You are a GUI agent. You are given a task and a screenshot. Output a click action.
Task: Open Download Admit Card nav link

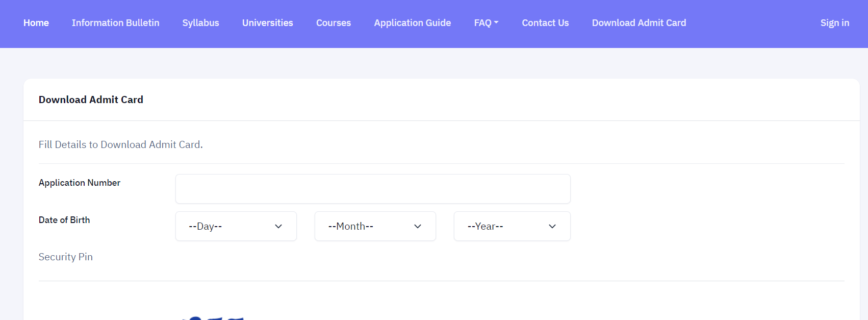pyautogui.click(x=639, y=23)
